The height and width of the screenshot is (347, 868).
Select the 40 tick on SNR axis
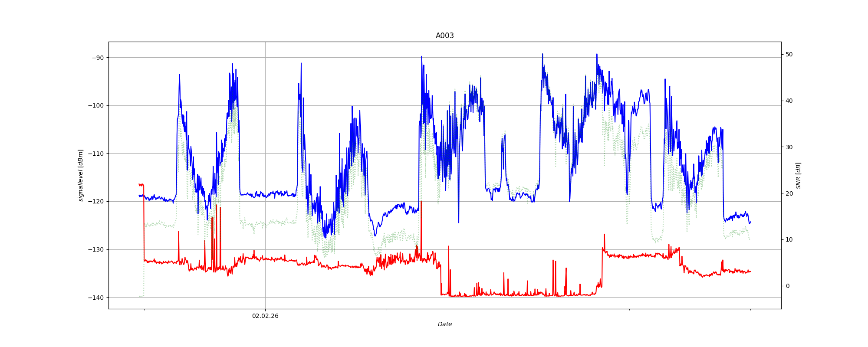click(x=789, y=101)
